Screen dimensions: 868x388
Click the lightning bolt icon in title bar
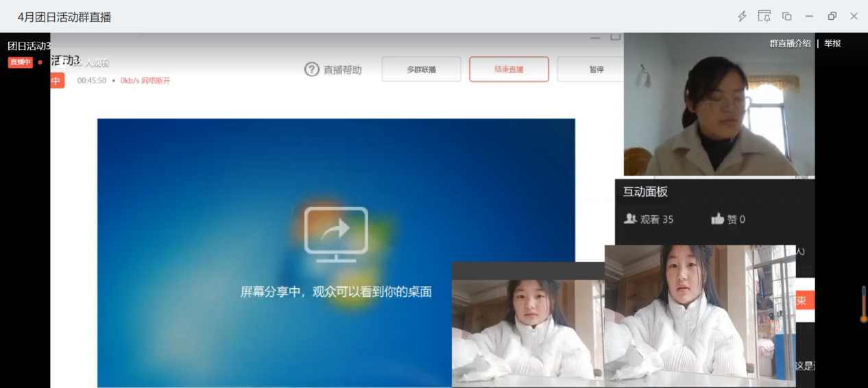(x=742, y=16)
